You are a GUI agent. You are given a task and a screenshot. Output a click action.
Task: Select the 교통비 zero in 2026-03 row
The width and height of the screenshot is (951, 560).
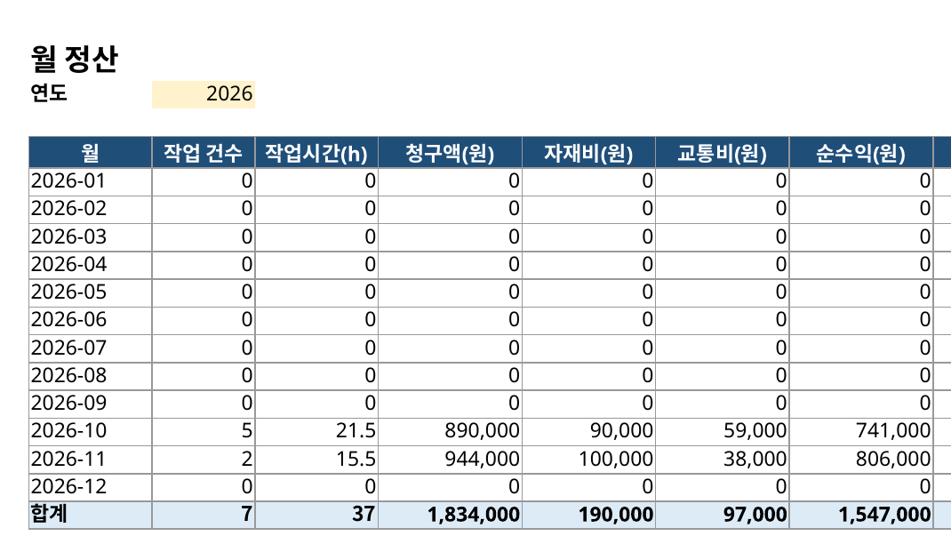pos(723,237)
